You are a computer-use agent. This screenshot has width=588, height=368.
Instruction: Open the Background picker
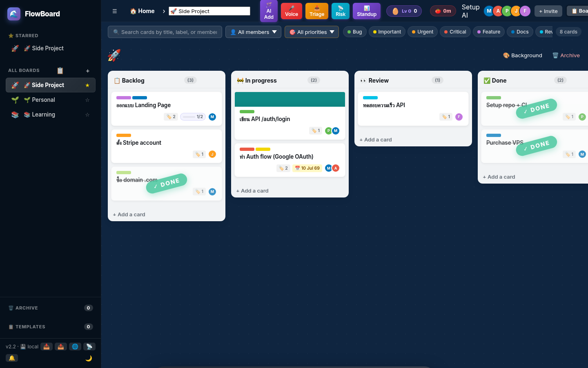point(523,55)
